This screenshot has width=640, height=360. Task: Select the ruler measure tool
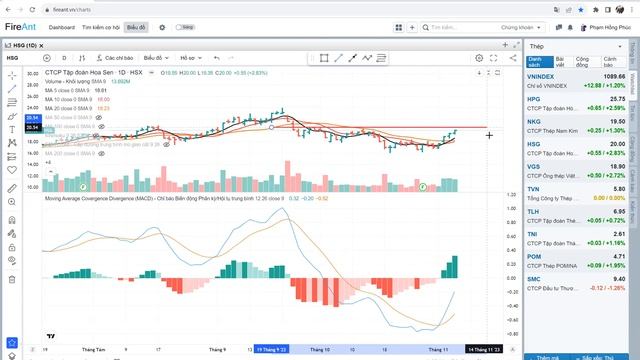click(12, 188)
